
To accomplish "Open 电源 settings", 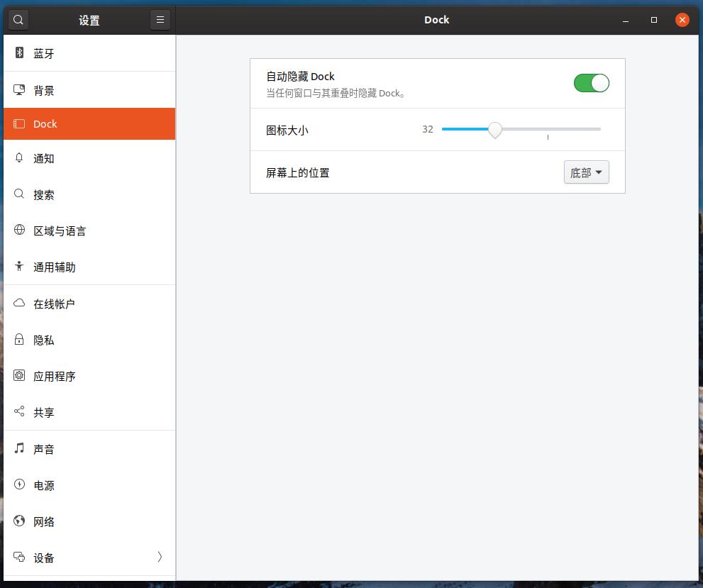I will (x=89, y=485).
